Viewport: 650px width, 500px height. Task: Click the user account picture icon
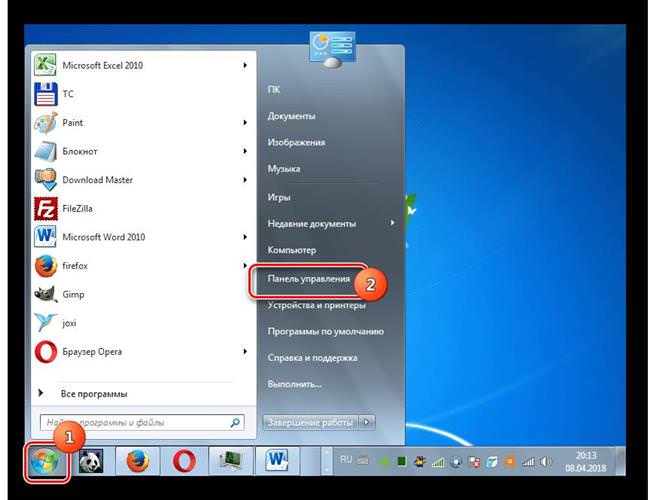(332, 49)
